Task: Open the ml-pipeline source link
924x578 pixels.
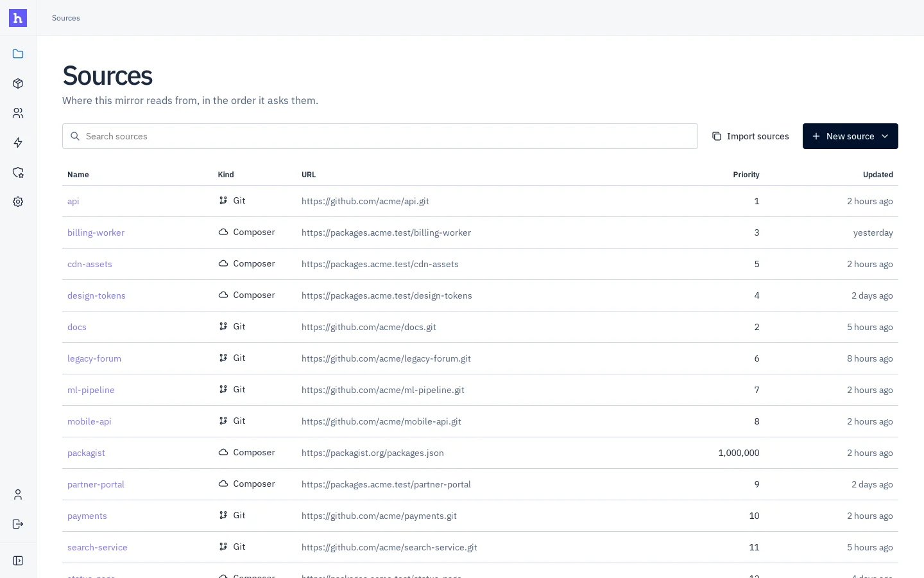Action: [x=91, y=390]
